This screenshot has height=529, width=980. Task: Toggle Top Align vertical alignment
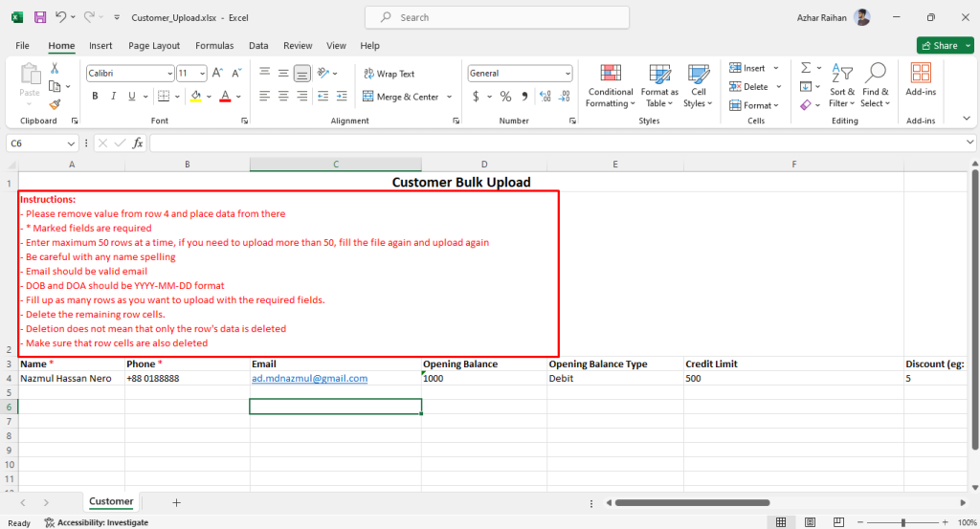click(x=264, y=73)
